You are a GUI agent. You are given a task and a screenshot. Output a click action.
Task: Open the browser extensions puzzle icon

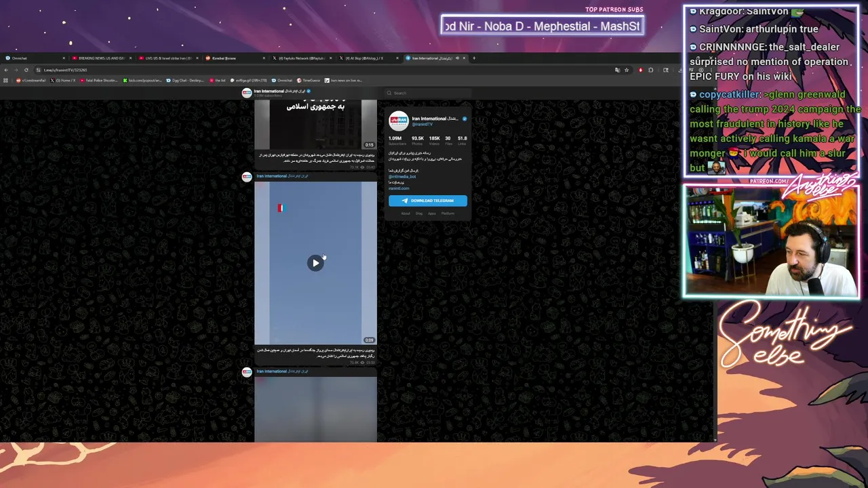click(651, 70)
